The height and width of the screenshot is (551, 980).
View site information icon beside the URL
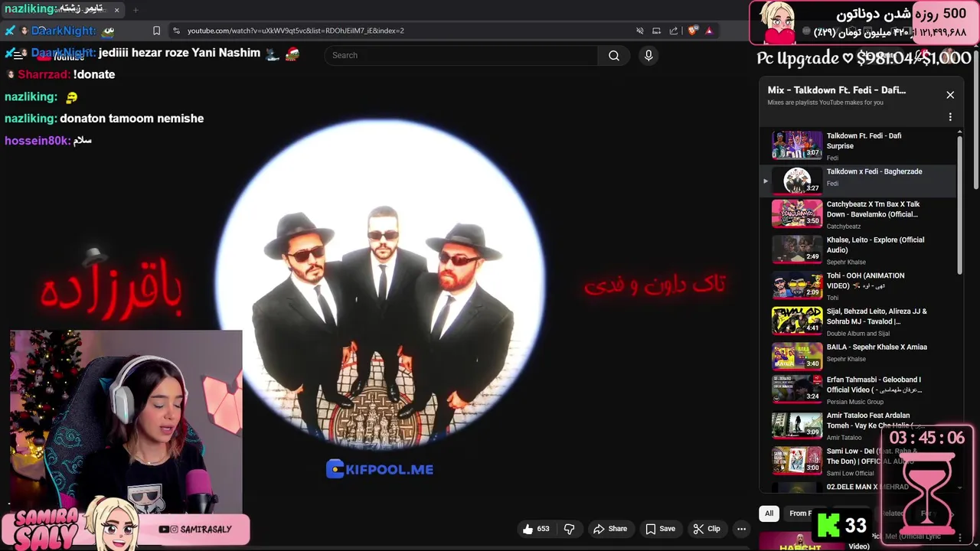click(x=177, y=31)
